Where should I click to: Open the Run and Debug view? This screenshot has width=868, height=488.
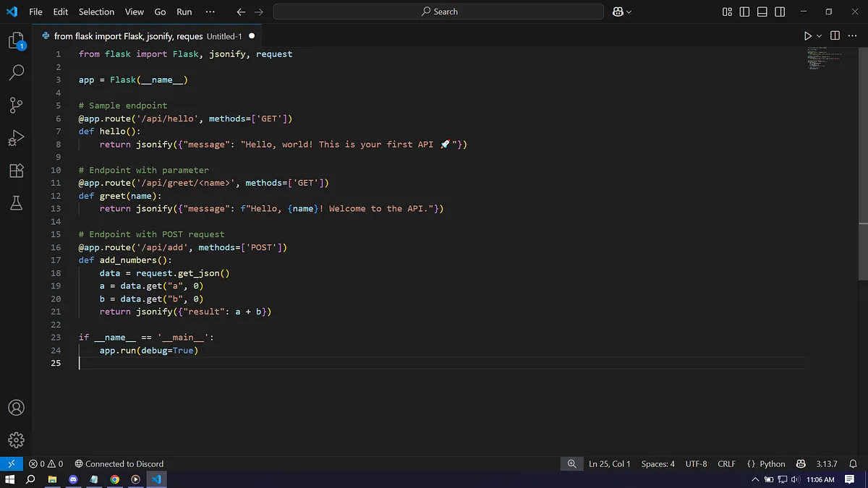coord(16,137)
